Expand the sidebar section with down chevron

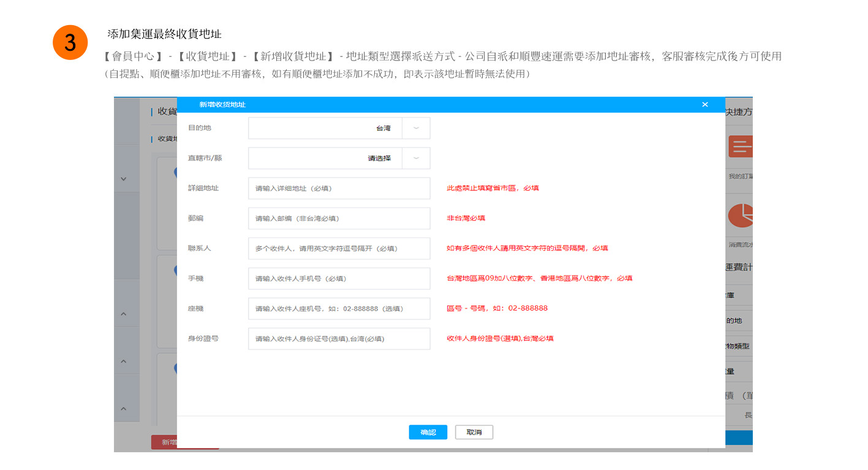point(123,179)
